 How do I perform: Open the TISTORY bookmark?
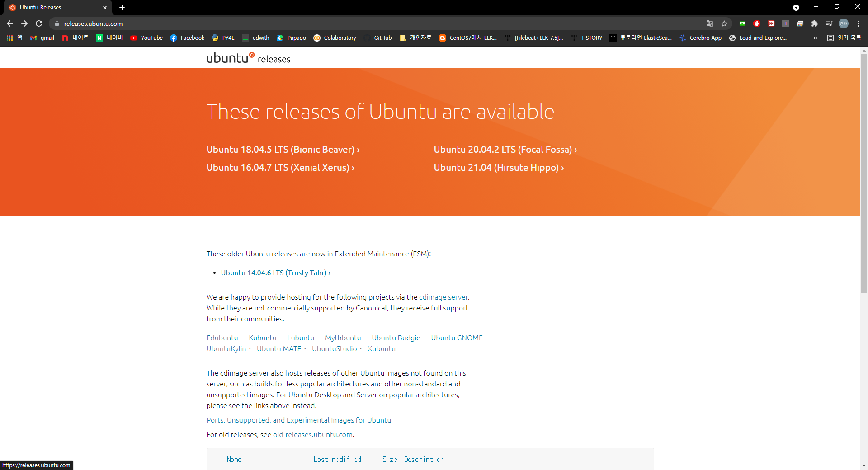pos(587,38)
